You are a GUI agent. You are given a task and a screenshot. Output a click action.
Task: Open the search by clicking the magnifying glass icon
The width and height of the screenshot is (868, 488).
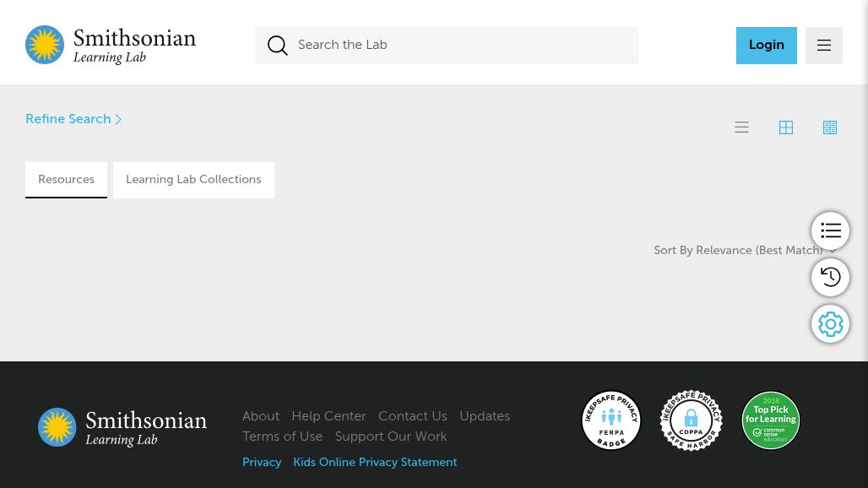[x=278, y=46]
